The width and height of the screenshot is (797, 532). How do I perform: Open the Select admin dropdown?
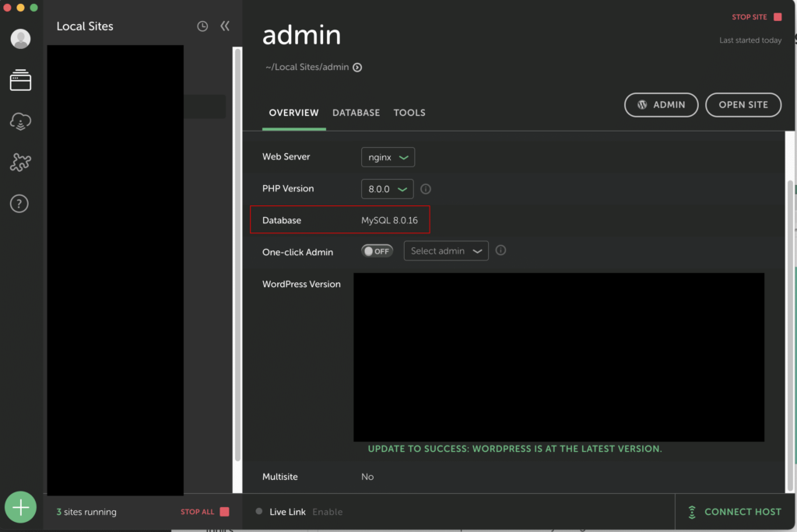445,251
